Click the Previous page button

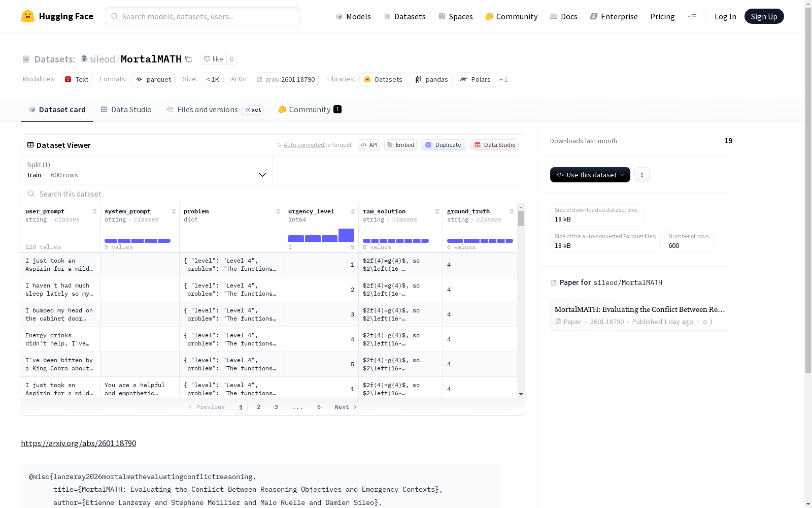tap(207, 407)
